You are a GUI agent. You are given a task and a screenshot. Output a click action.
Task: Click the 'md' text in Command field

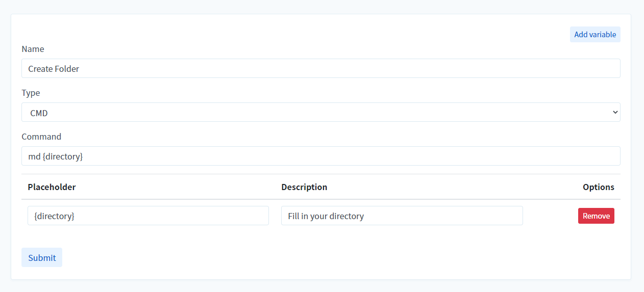coord(34,156)
